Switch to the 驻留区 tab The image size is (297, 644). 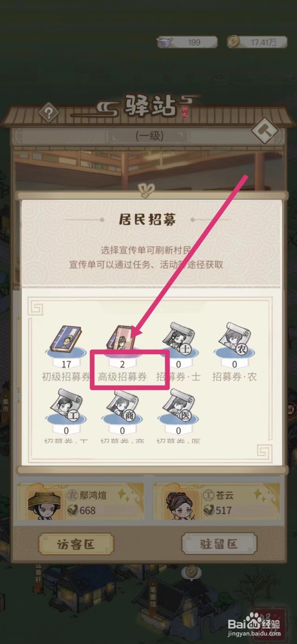click(219, 544)
